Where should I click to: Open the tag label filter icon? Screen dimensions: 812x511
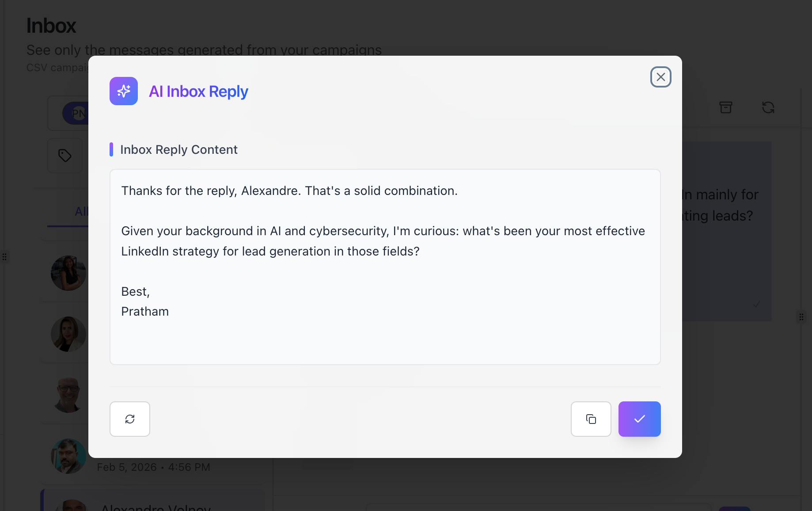point(65,156)
